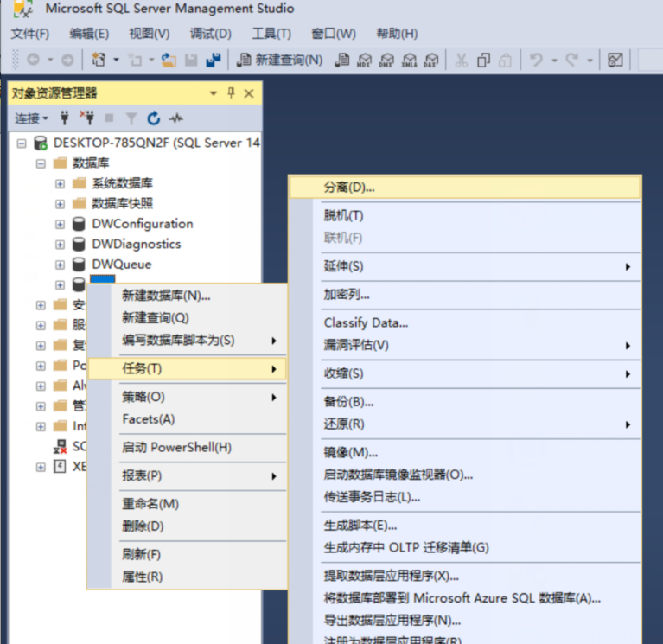Screen dimensions: 663x644
Task: Choose Generate Scripts (生成脚本) menu item
Action: (465, 526)
